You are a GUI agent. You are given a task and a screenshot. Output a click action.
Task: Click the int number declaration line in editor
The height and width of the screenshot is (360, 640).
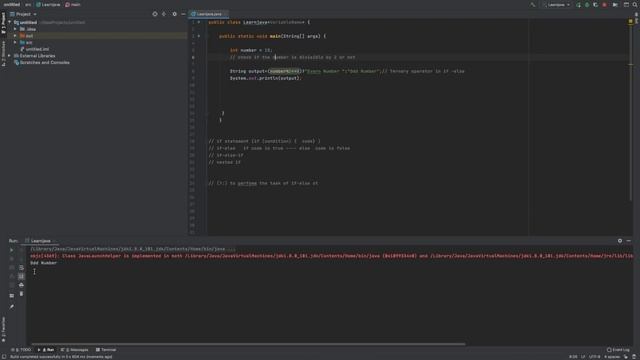(x=251, y=50)
